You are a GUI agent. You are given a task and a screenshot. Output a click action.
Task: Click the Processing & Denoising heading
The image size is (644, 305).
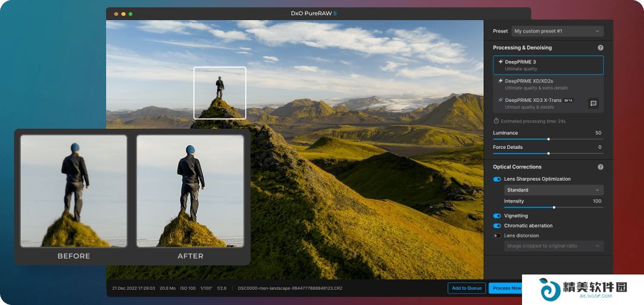point(523,48)
